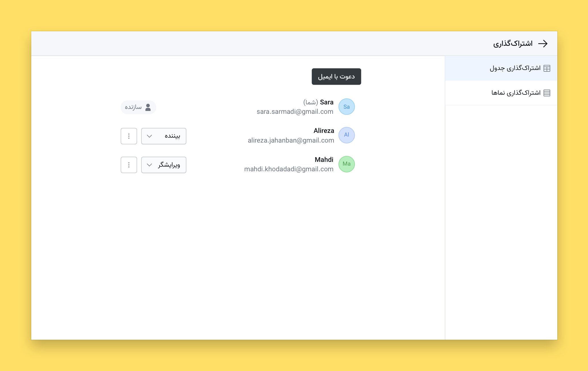This screenshot has height=371, width=588.
Task: Click the back arrow next to اشتراک‌گذاری
Action: (x=543, y=44)
